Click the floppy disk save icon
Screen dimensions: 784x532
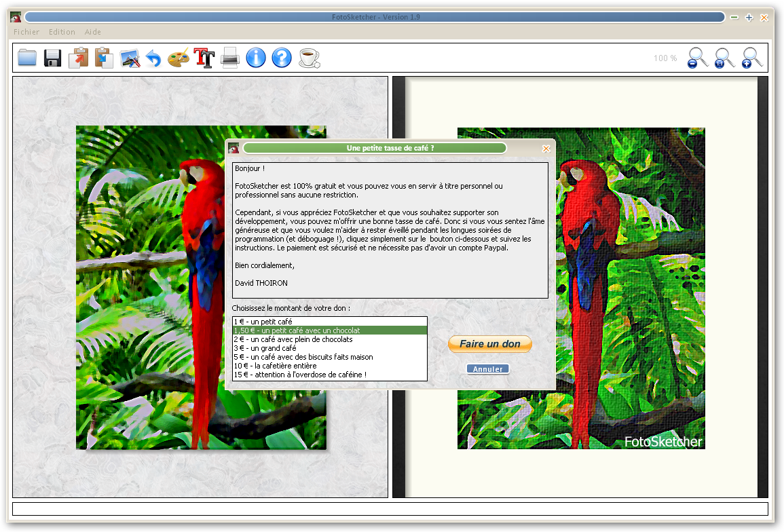(53, 58)
